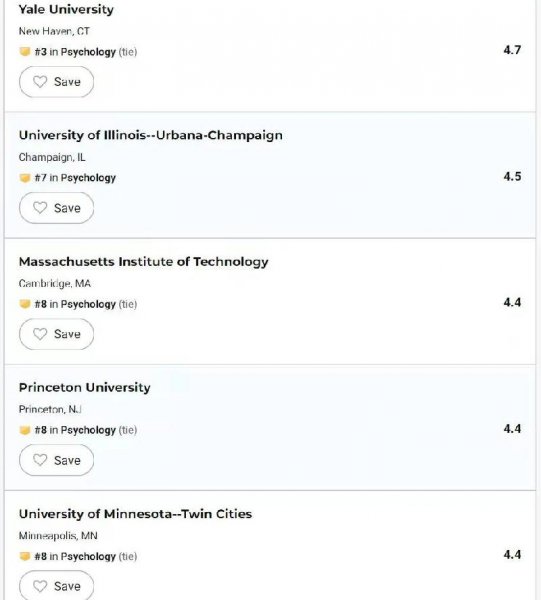The image size is (541, 600).
Task: Open the University of Minnesota--Twin Cities page
Action: [x=135, y=514]
